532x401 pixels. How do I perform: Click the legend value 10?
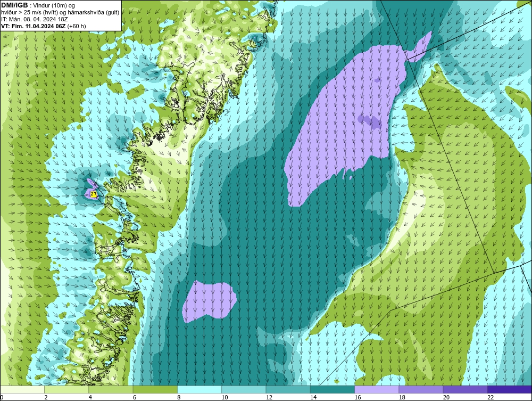[x=225, y=397]
